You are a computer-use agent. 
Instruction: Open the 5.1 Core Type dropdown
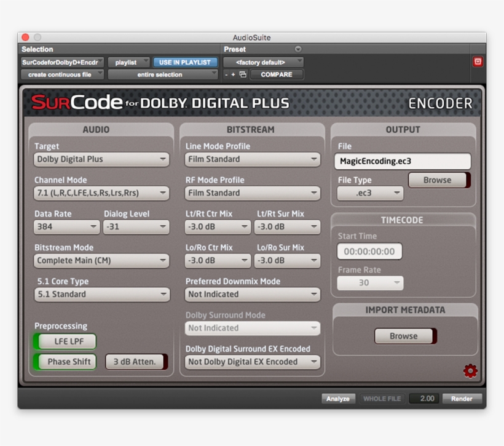[x=102, y=295]
